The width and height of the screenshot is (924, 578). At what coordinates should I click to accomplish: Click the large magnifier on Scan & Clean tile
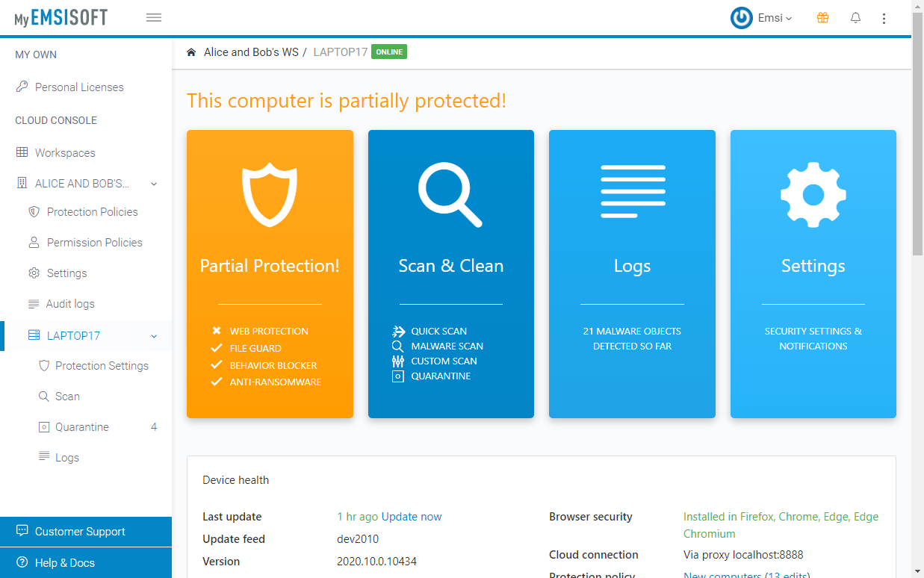(450, 195)
